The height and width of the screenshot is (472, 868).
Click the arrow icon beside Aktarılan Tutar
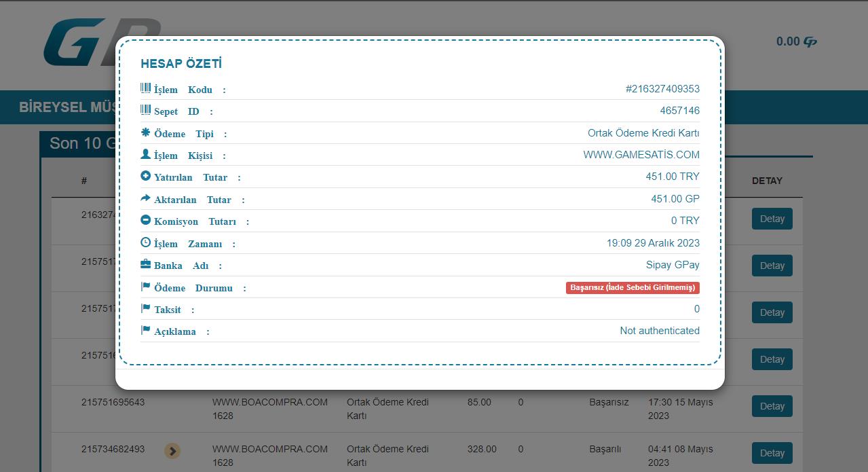145,198
